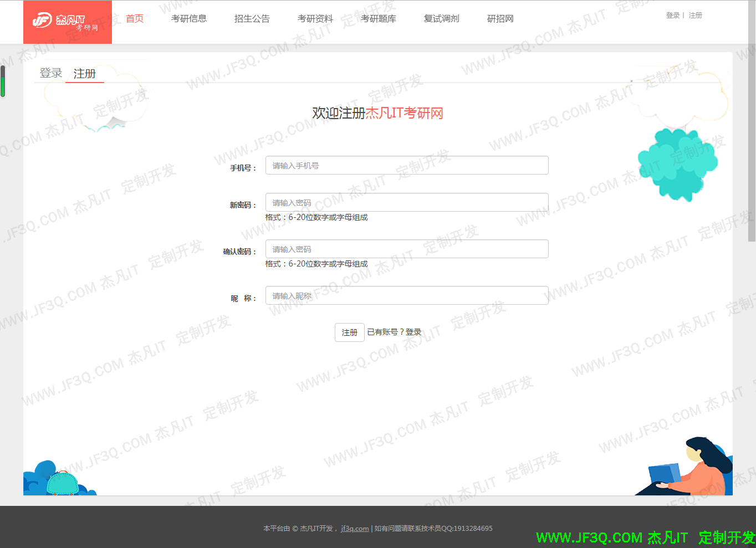Go to 考研信息 in navigation

(x=189, y=19)
